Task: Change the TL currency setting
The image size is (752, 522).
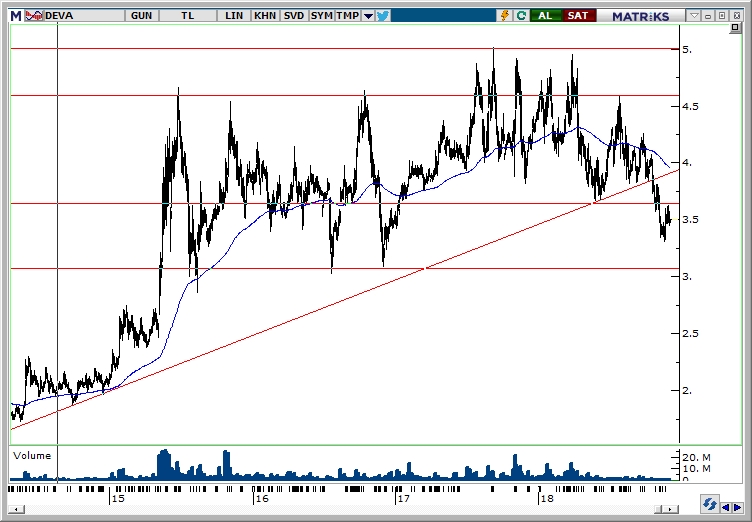Action: pyautogui.click(x=188, y=16)
